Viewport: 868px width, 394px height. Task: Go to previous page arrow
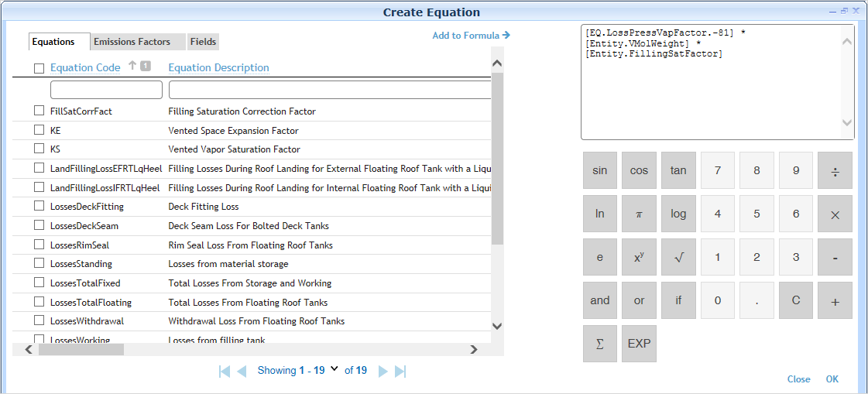(x=242, y=372)
